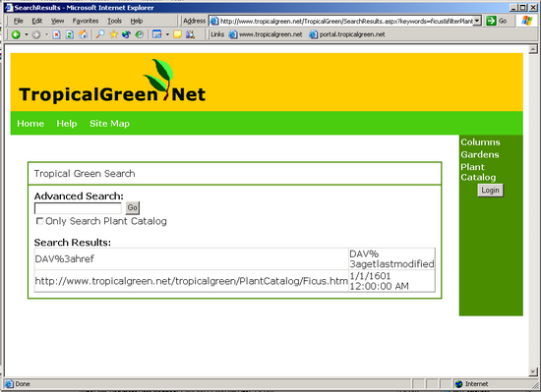The height and width of the screenshot is (392, 541).
Task: Click the Done page icon in the status bar
Action: click(9, 384)
